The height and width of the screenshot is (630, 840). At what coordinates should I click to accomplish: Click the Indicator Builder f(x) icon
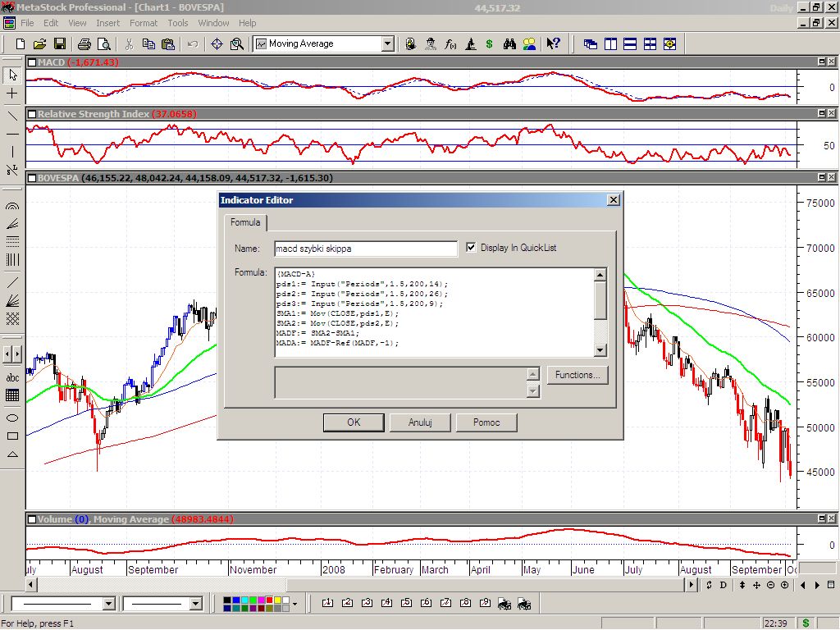450,44
